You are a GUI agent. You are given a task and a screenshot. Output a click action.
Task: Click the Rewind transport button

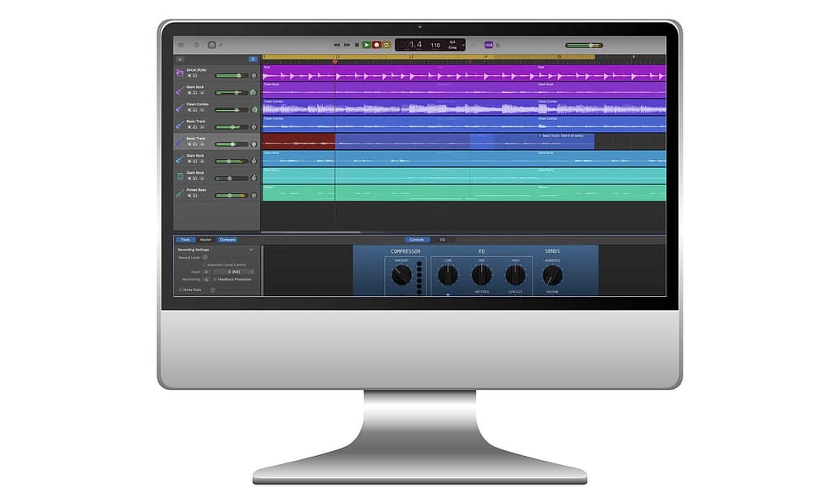(337, 45)
